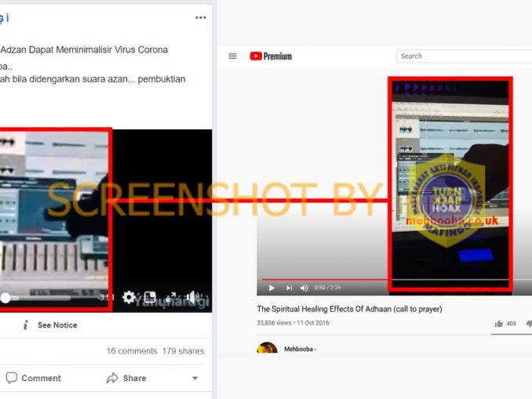The width and height of the screenshot is (532, 399).
Task: Click the YouTube video player frame
Action: pos(394,186)
